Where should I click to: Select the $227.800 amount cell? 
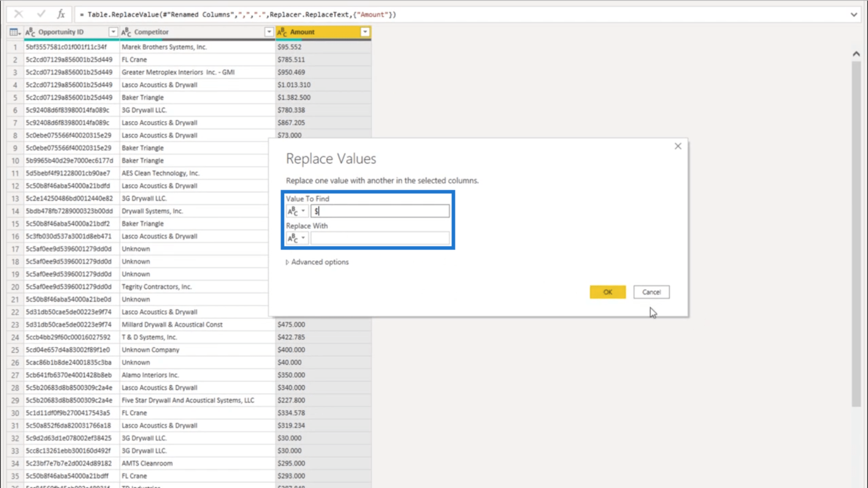click(323, 400)
